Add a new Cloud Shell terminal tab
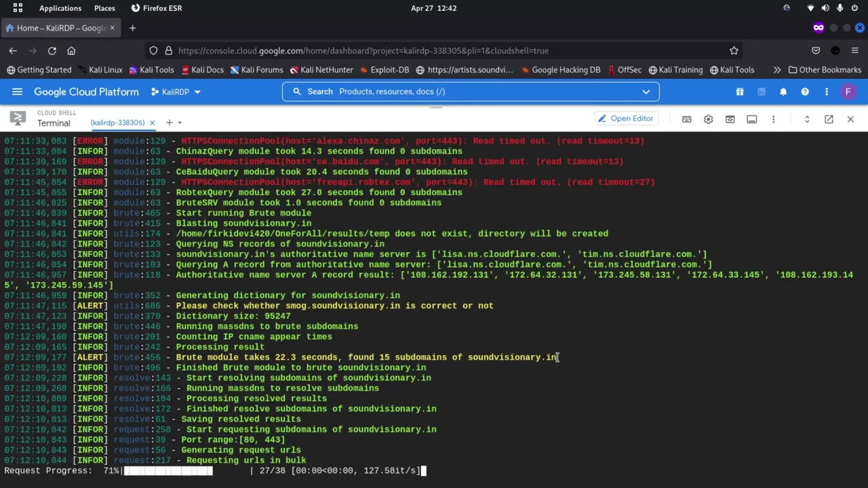 pos(170,123)
